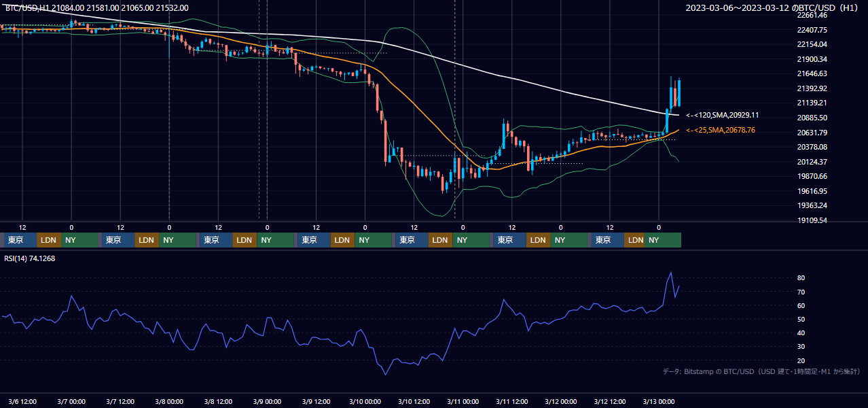
Task: Click the 25 SMA 20678.76 label
Action: point(721,130)
